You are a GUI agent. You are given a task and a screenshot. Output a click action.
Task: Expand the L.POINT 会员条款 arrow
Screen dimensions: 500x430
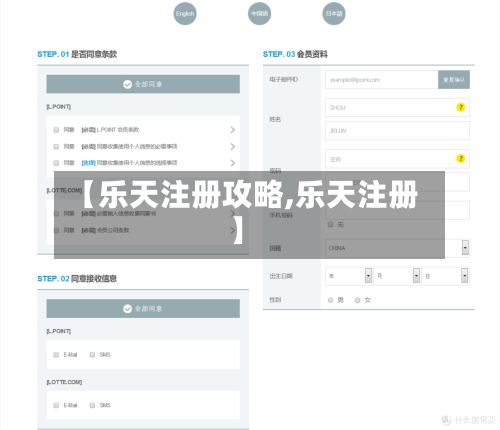[233, 130]
